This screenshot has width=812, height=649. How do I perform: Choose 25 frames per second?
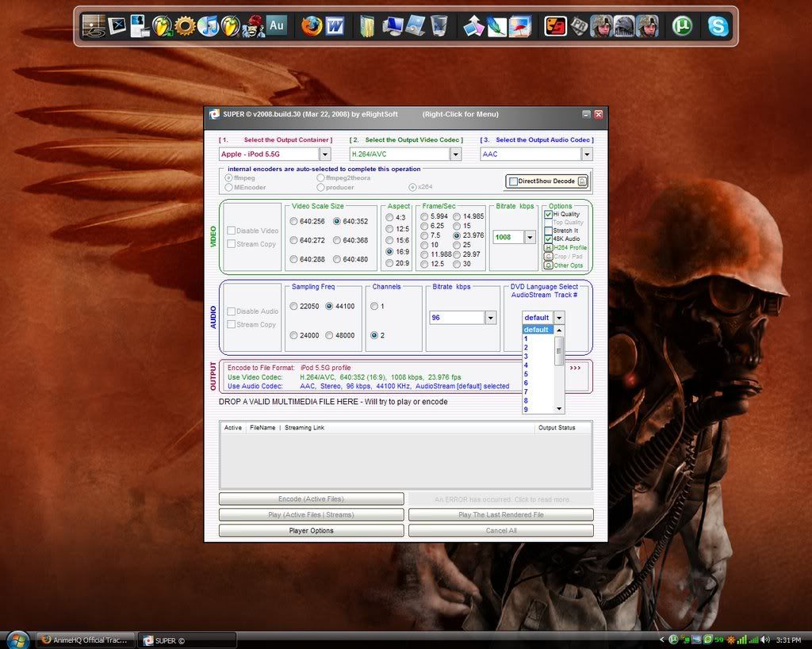[457, 245]
